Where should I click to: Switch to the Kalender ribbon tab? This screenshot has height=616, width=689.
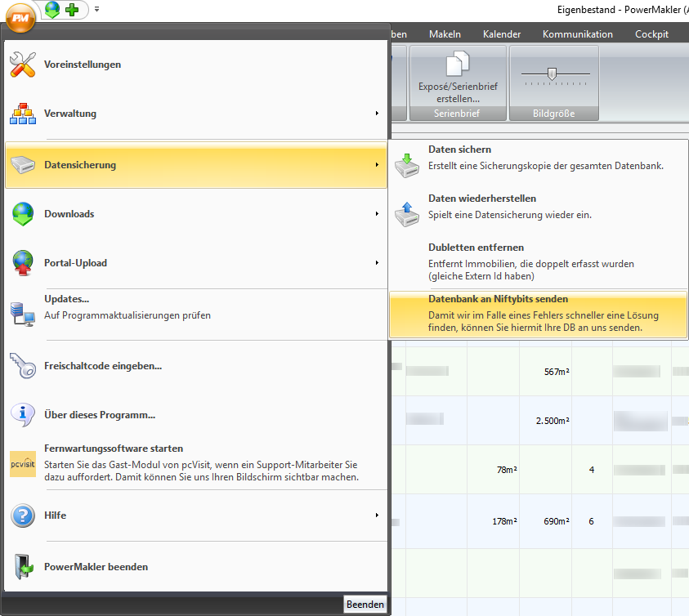point(501,34)
